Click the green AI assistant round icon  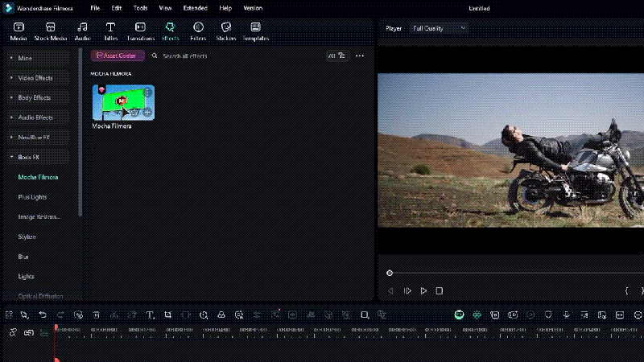[459, 315]
